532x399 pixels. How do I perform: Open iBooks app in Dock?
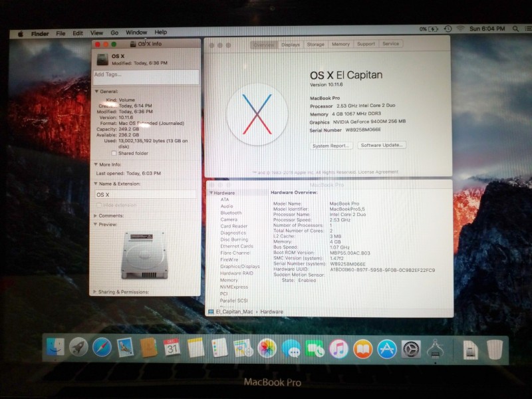tap(362, 348)
